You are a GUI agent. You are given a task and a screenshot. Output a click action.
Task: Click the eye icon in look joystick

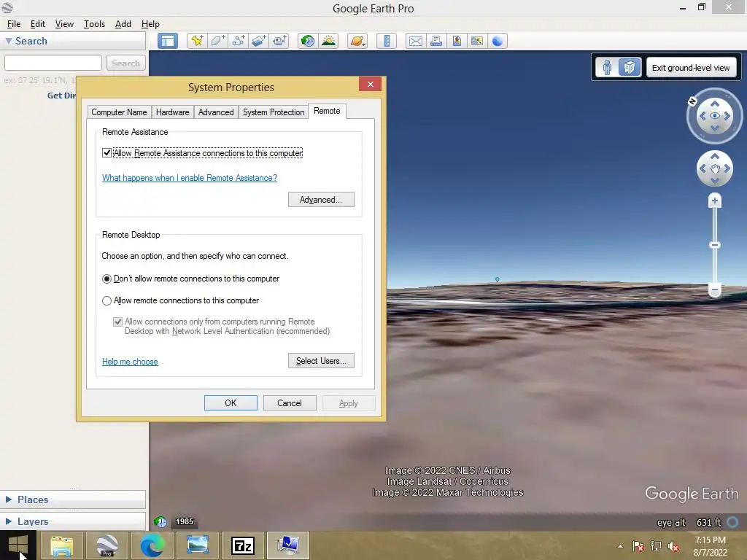click(x=715, y=116)
